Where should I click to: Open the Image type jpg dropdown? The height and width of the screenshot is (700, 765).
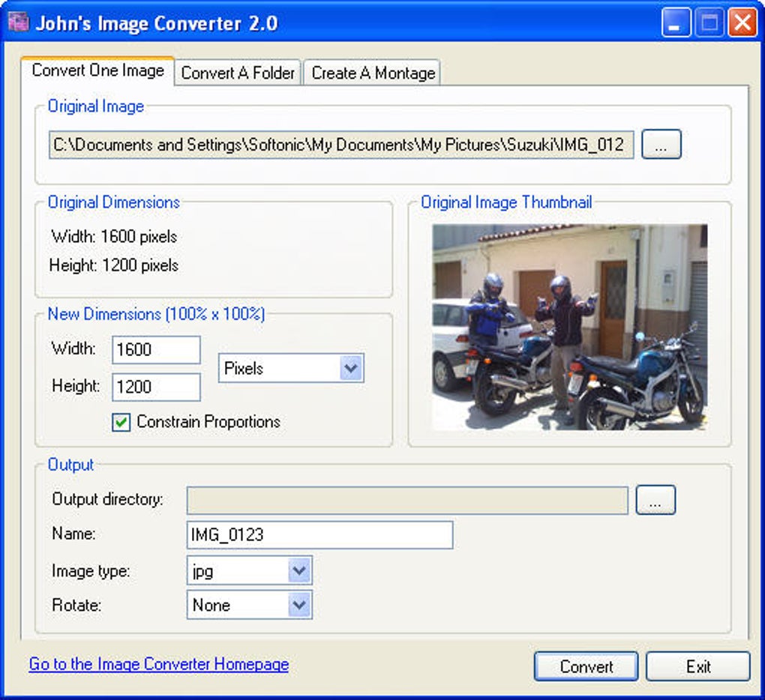249,571
